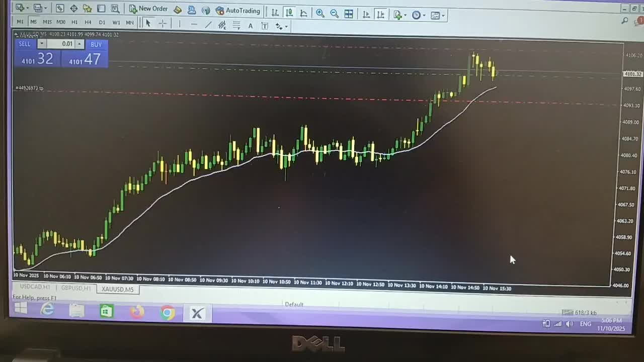Expand the Indicators dropdown arrow
This screenshot has height=362, width=644.
tap(405, 16)
